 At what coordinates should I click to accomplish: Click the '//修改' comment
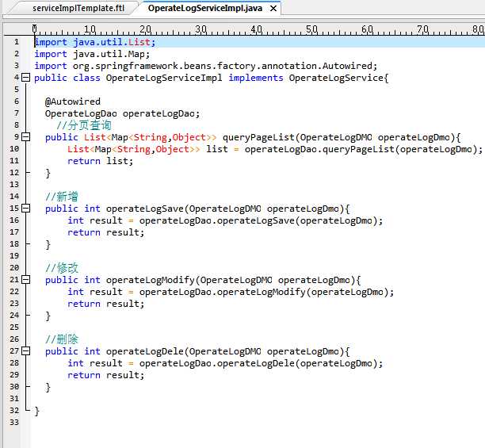(62, 268)
